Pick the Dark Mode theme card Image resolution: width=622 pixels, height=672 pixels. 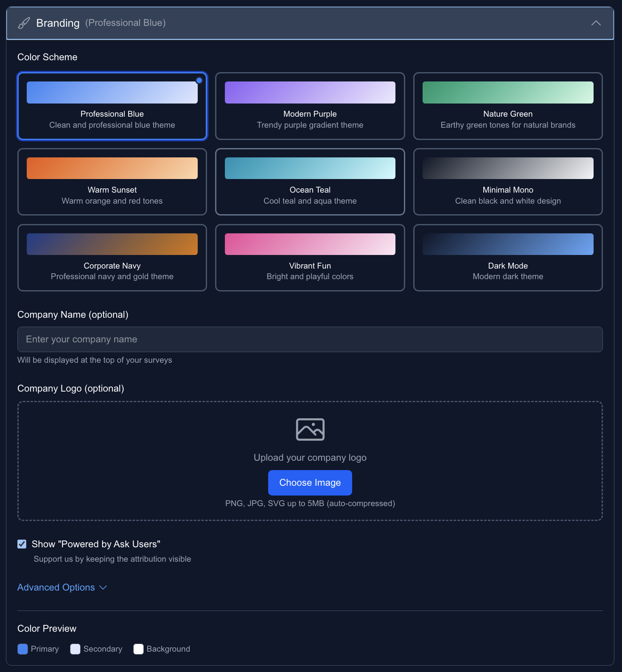click(507, 258)
